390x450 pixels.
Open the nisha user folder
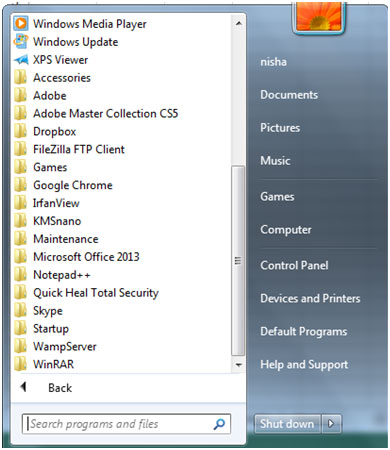point(273,62)
